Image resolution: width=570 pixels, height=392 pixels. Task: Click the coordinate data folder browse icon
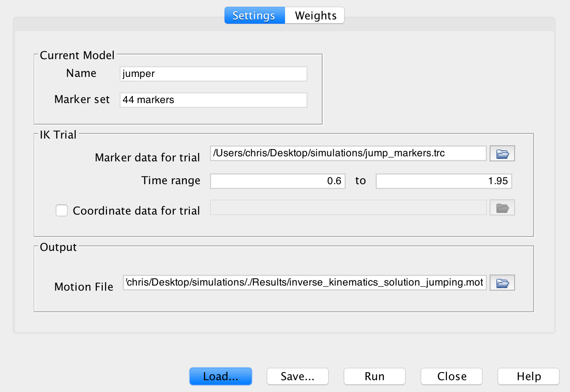click(x=502, y=207)
